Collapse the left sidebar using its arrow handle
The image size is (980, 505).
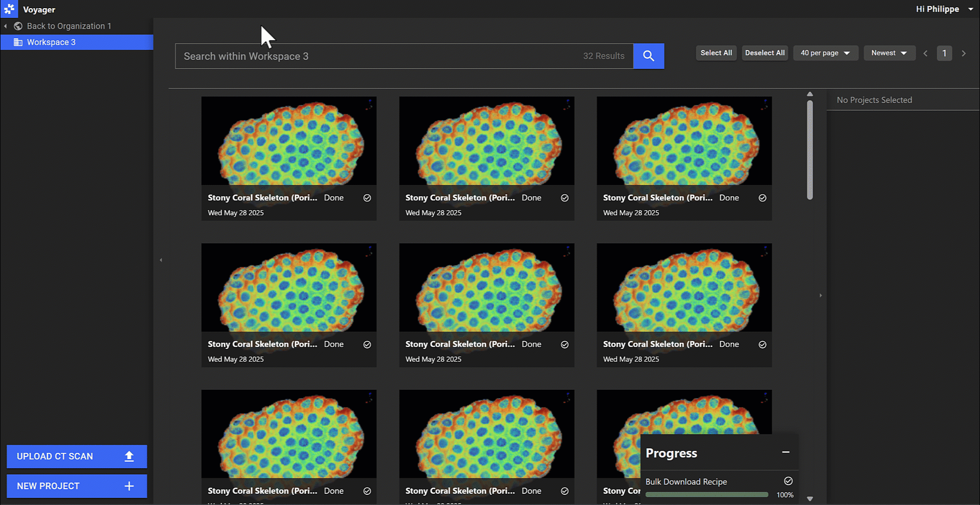pyautogui.click(x=161, y=260)
